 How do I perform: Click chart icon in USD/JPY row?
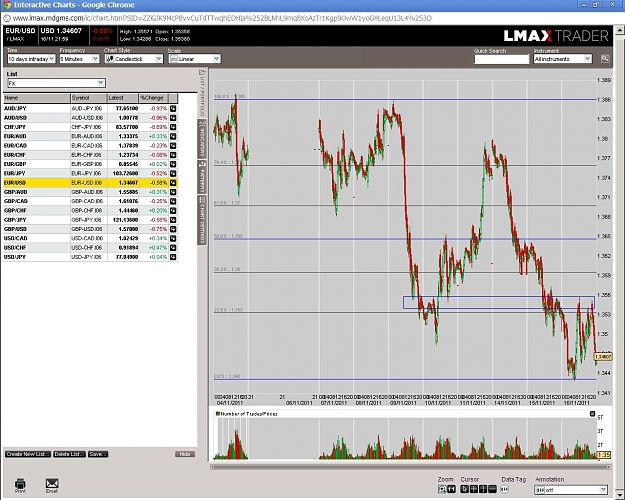[x=173, y=257]
